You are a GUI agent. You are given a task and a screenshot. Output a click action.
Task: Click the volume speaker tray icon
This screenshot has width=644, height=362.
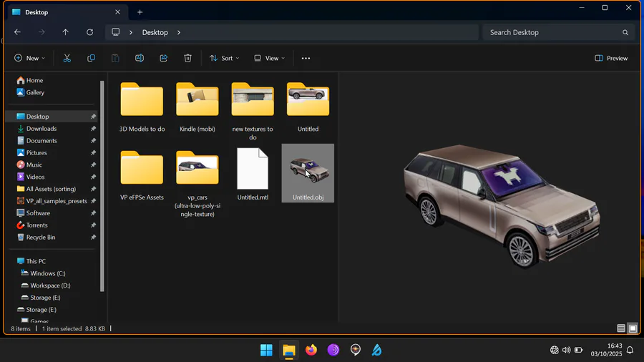(x=567, y=350)
